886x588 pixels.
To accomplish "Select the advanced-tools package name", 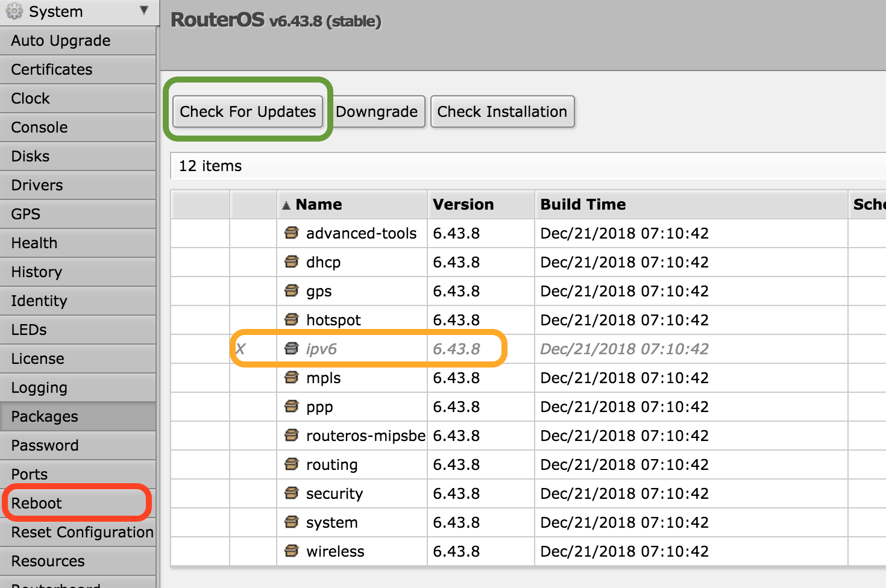I will click(x=361, y=233).
